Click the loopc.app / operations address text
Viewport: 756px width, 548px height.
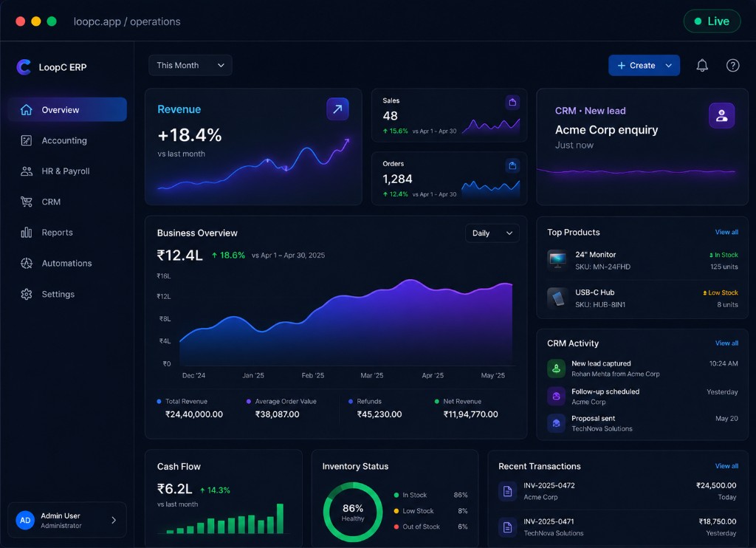pyautogui.click(x=127, y=21)
